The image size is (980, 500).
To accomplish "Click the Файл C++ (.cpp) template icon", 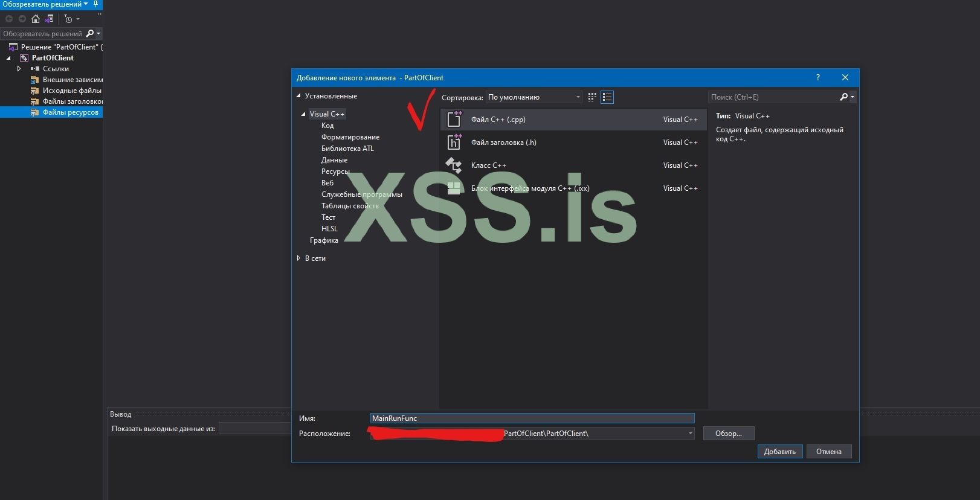I will click(x=454, y=120).
